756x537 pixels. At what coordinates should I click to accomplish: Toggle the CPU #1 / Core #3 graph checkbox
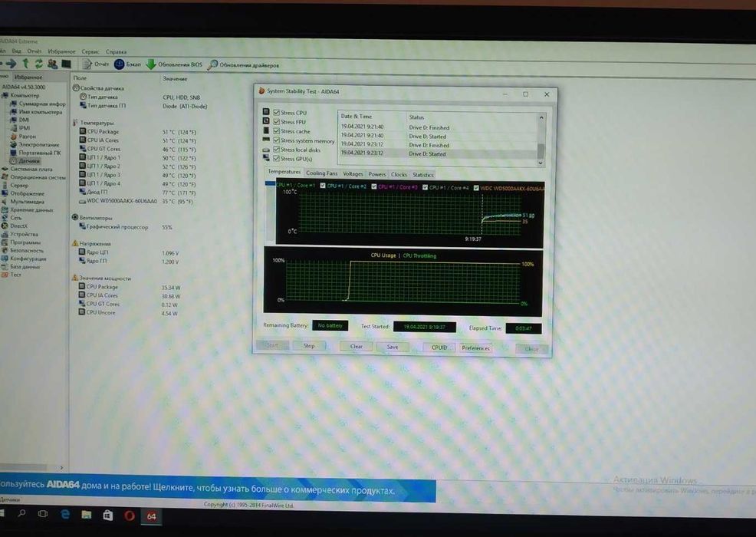[x=374, y=186]
